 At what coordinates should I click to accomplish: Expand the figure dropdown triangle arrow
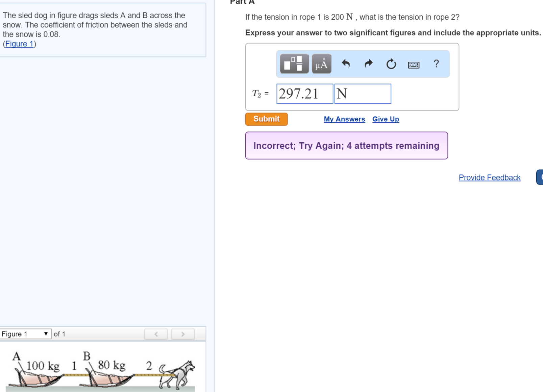tap(46, 334)
